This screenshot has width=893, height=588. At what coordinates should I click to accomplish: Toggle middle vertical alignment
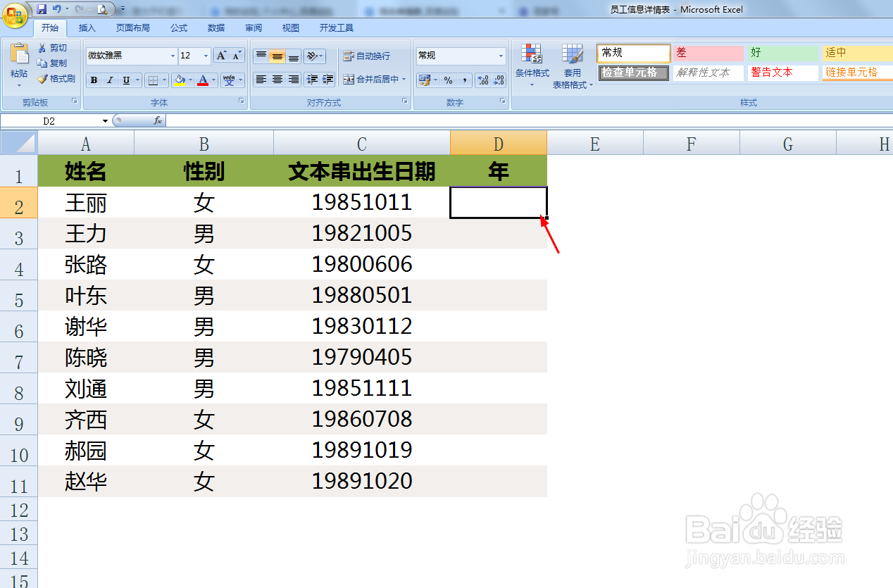(277, 56)
